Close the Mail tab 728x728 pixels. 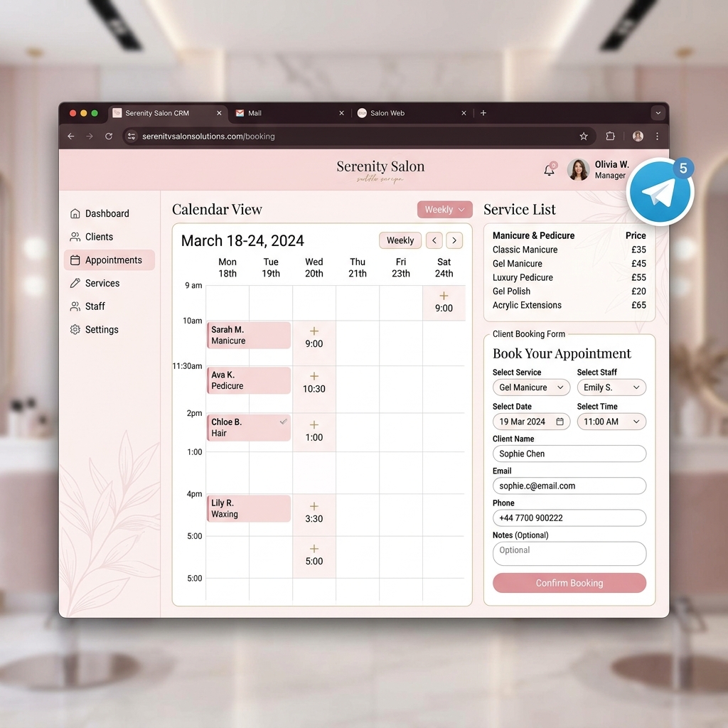(342, 113)
